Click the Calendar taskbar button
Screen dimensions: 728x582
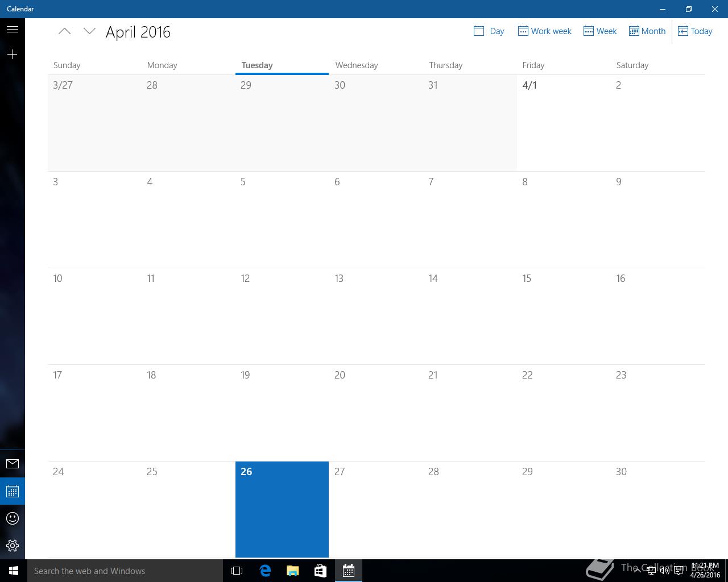[348, 571]
